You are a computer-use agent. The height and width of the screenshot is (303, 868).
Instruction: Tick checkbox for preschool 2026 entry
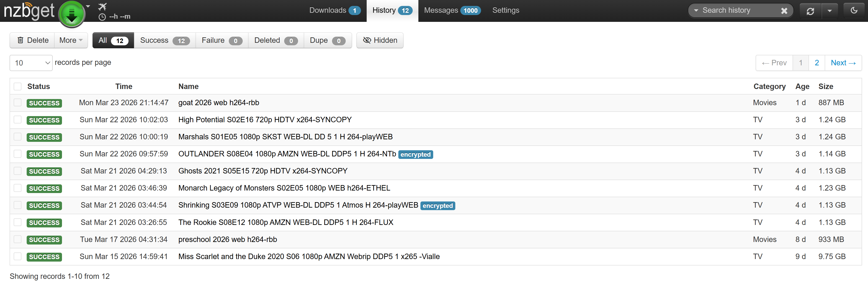coord(18,239)
